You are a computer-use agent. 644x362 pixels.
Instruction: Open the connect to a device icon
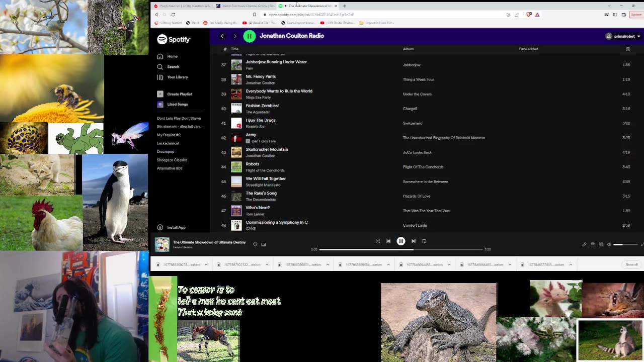click(x=601, y=245)
